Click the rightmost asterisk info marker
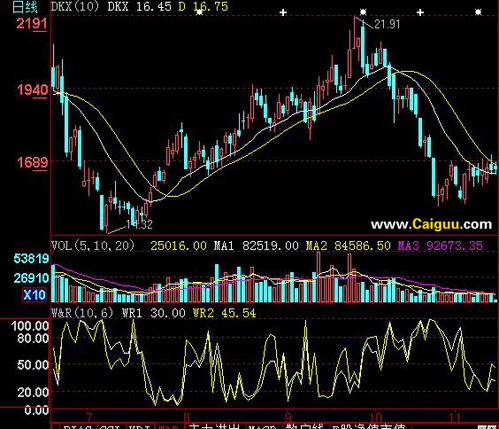This screenshot has width=499, height=429. pos(478,12)
